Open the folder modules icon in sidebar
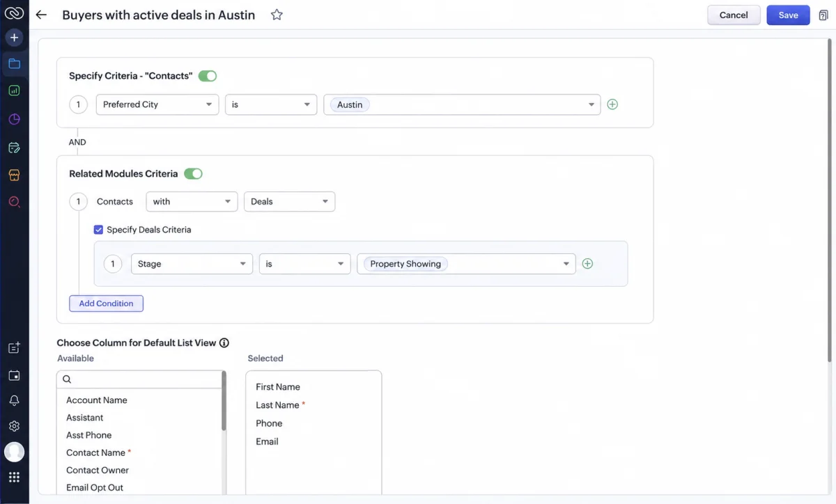The width and height of the screenshot is (836, 504). [x=14, y=64]
